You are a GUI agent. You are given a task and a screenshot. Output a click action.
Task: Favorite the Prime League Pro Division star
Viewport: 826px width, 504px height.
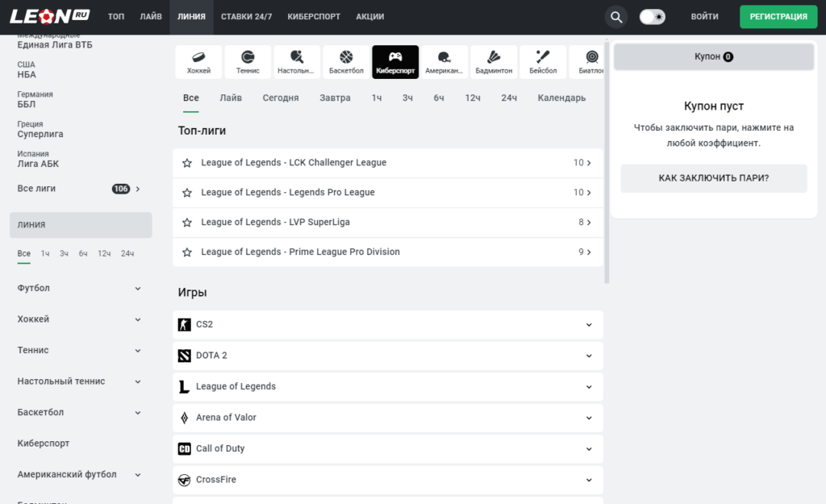(x=187, y=252)
